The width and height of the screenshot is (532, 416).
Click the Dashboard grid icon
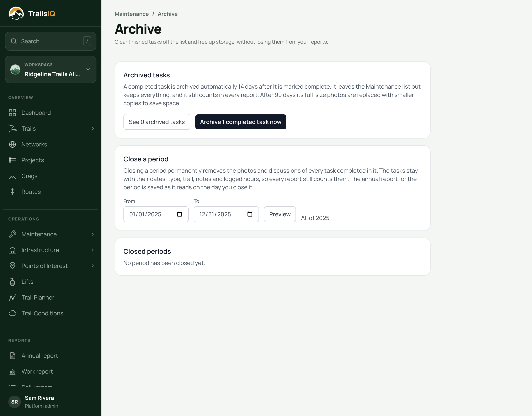tap(12, 113)
